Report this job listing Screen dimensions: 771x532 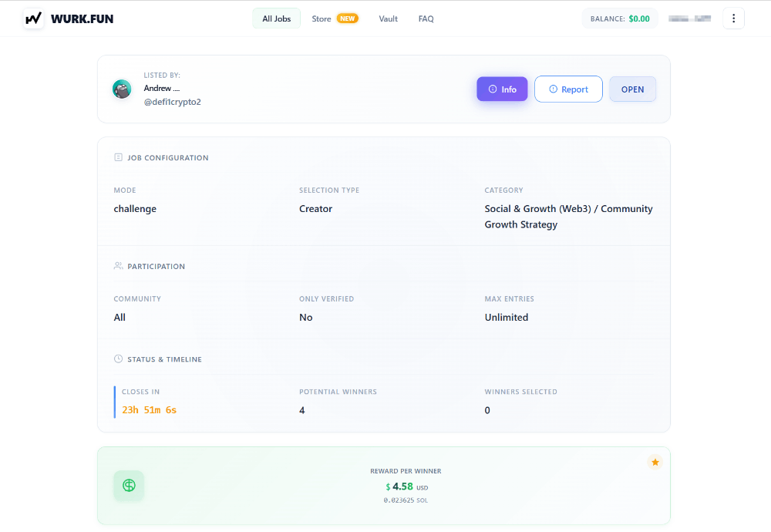pos(568,89)
